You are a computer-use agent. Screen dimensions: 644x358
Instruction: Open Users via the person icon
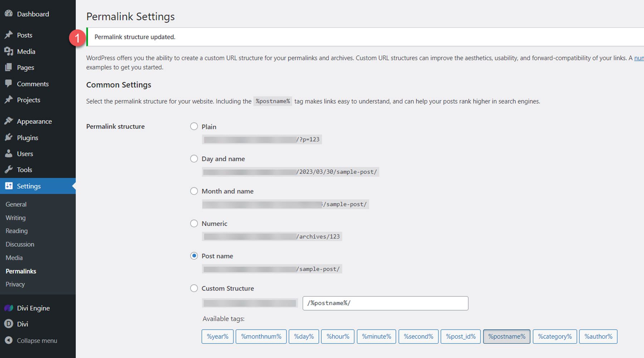click(9, 153)
